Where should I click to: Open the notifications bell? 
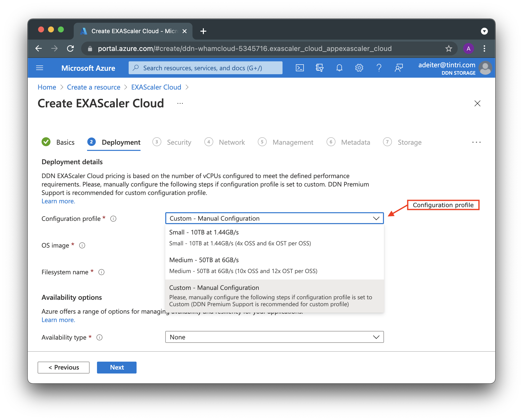339,68
